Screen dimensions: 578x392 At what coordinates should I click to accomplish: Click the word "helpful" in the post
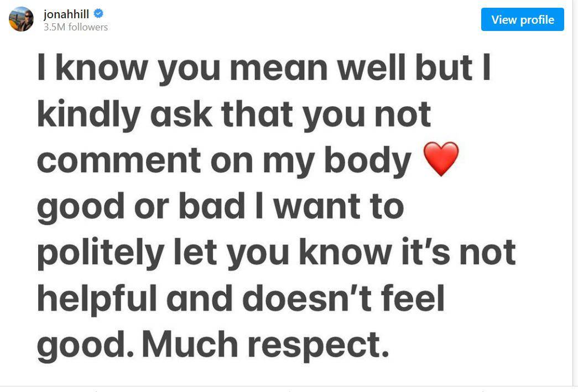tap(97, 298)
